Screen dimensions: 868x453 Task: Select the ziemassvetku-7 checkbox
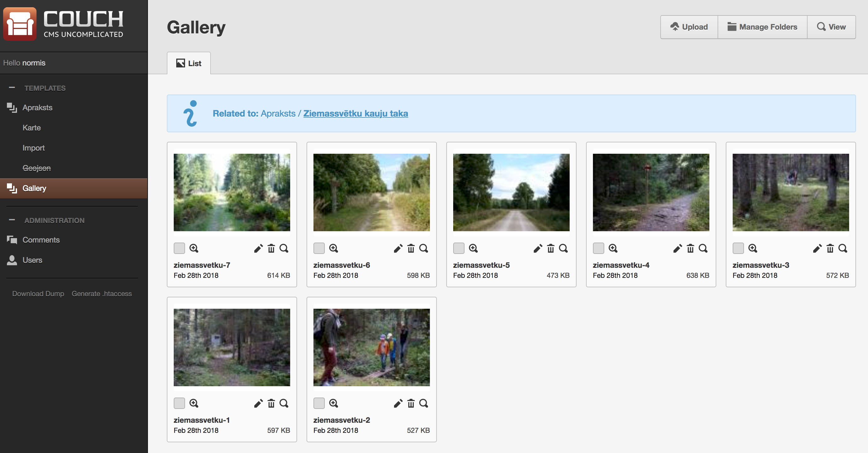[179, 248]
